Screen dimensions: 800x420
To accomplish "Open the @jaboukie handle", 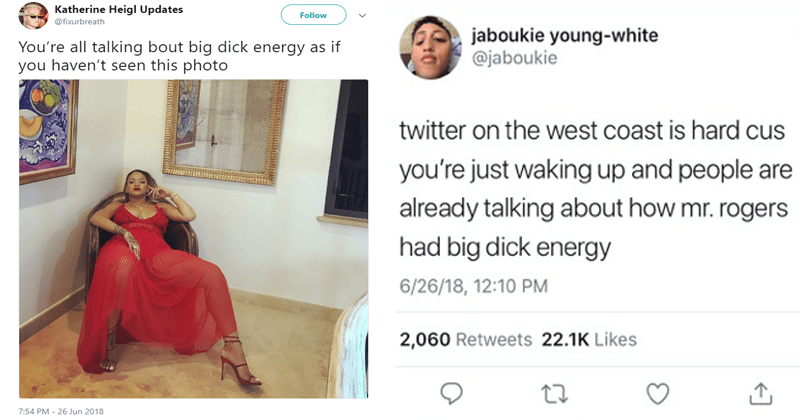I will (x=514, y=58).
